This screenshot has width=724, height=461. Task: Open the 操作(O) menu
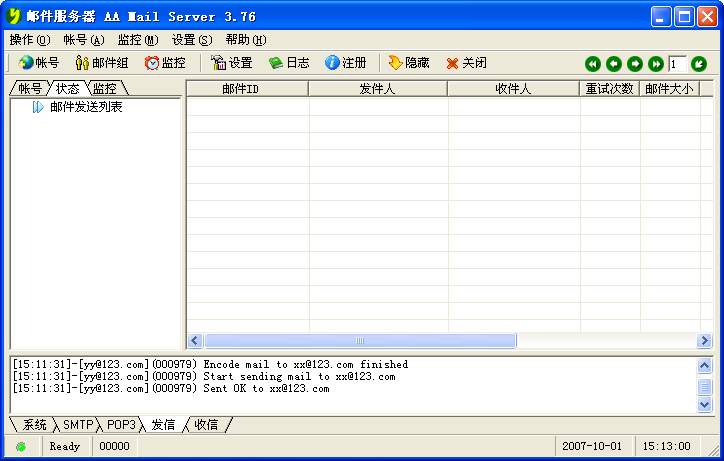pyautogui.click(x=30, y=40)
